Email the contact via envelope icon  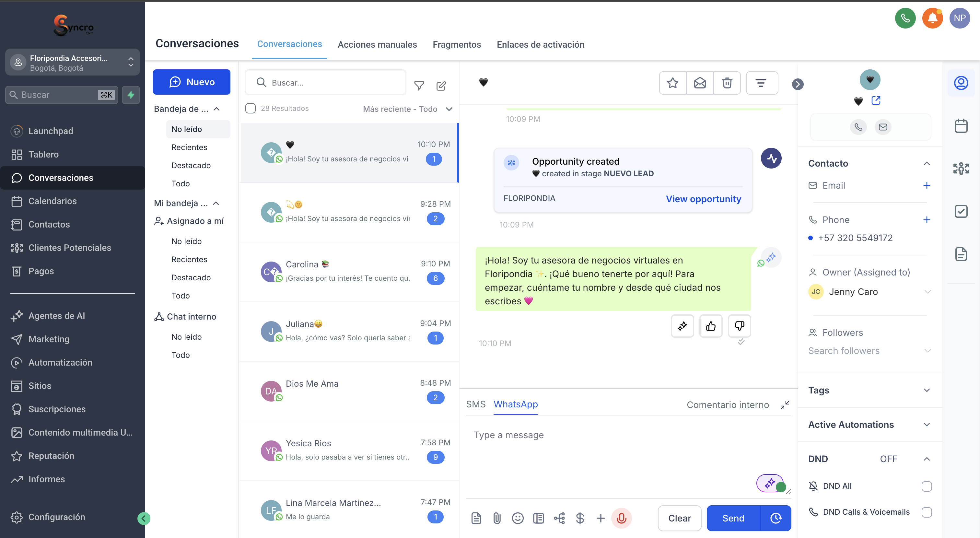pos(882,127)
